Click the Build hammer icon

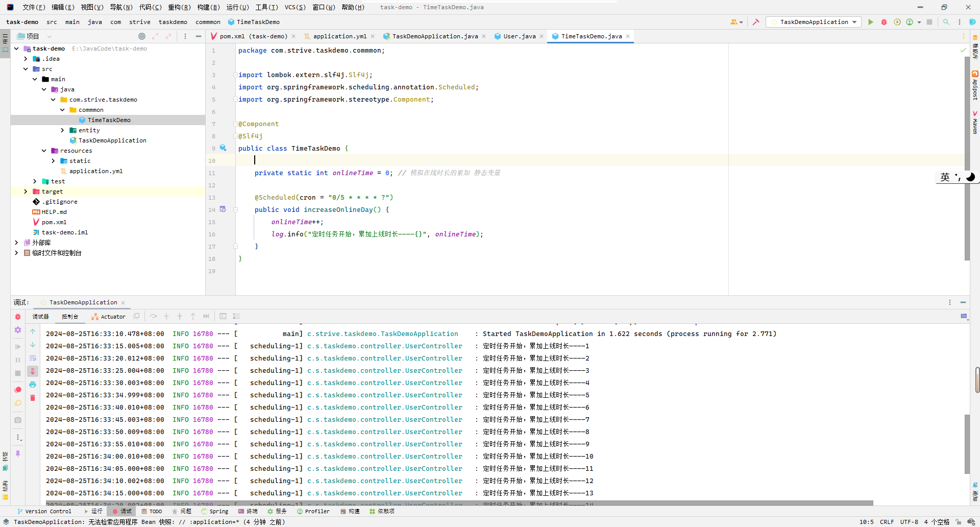(x=756, y=22)
